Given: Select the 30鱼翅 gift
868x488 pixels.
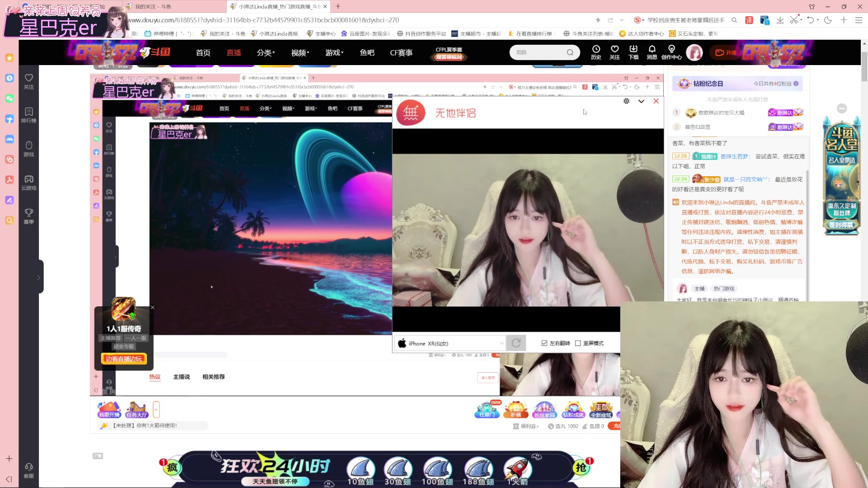Looking at the screenshot, I should [x=398, y=471].
